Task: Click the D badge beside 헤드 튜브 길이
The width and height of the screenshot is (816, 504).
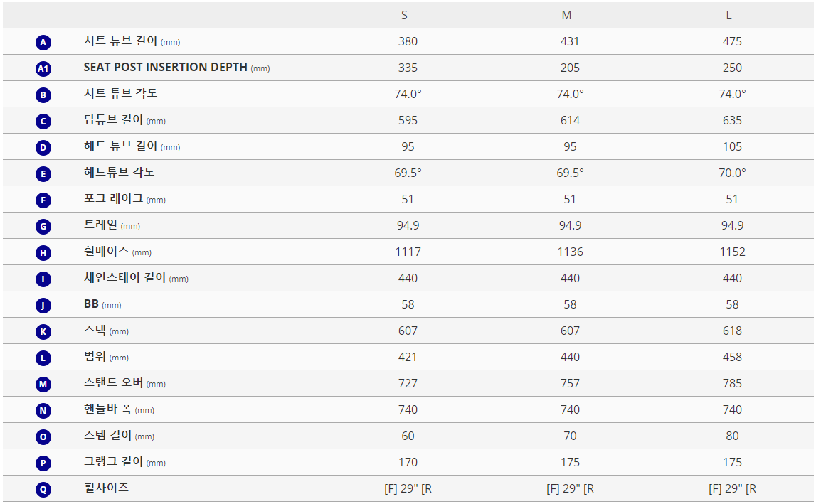Action: click(43, 148)
